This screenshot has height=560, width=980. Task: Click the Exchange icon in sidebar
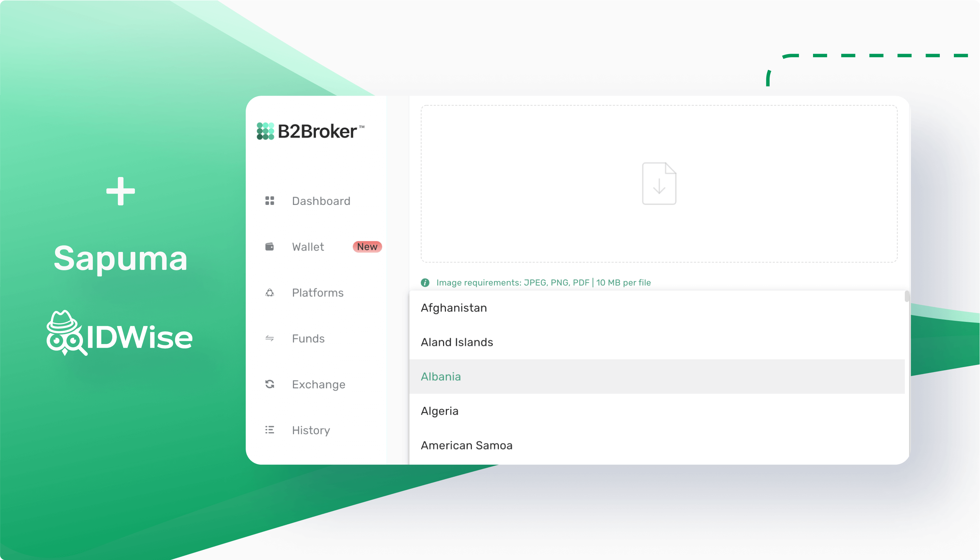pyautogui.click(x=270, y=384)
